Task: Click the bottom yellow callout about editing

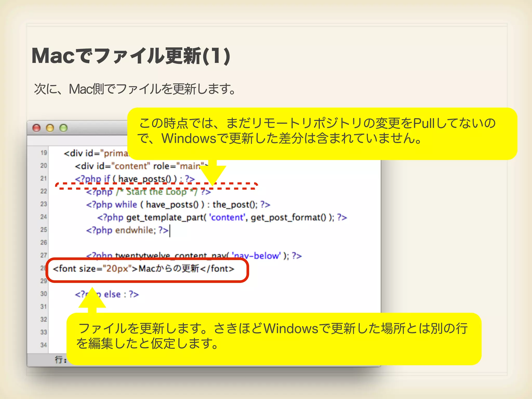Action: pos(274,338)
